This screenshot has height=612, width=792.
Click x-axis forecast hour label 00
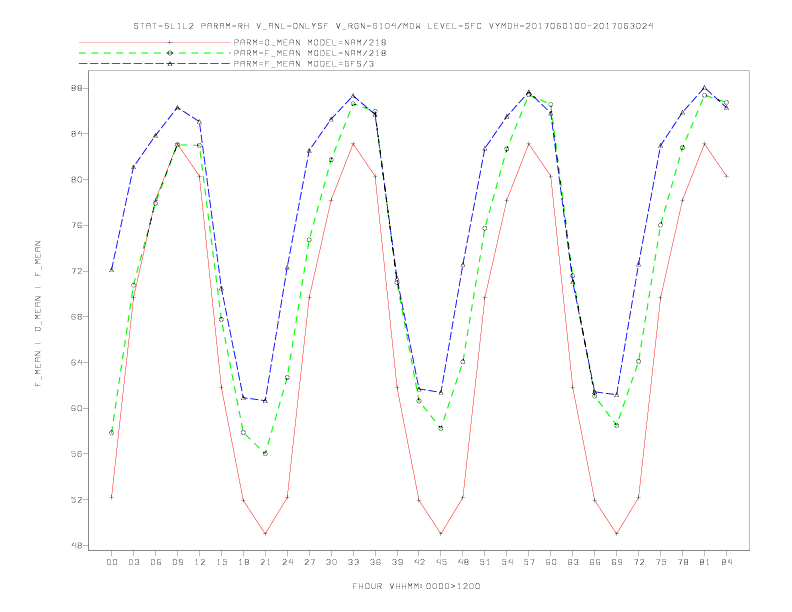[112, 562]
